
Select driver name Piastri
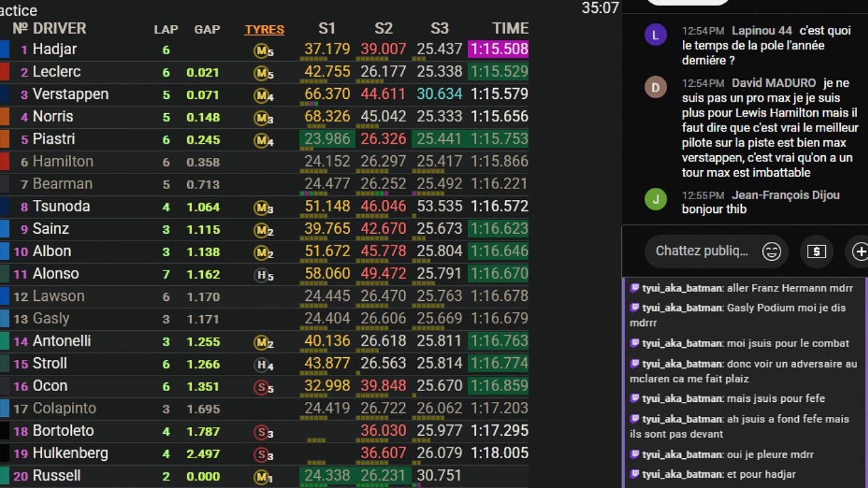coord(54,138)
